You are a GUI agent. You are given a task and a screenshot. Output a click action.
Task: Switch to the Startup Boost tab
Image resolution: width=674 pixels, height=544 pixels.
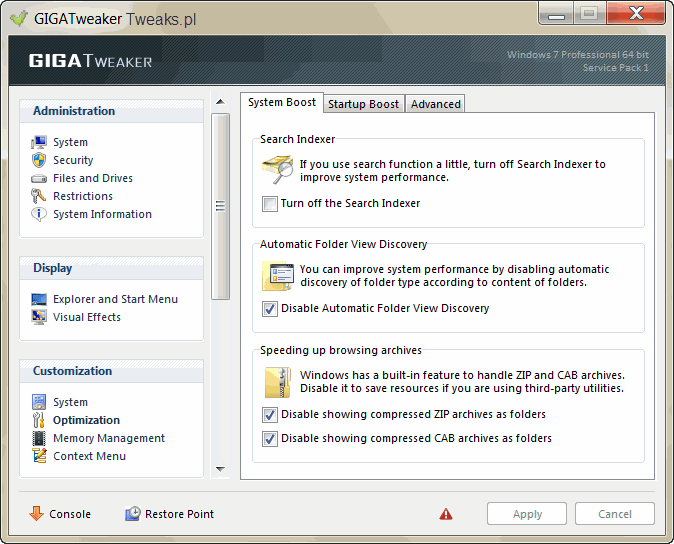pyautogui.click(x=364, y=104)
